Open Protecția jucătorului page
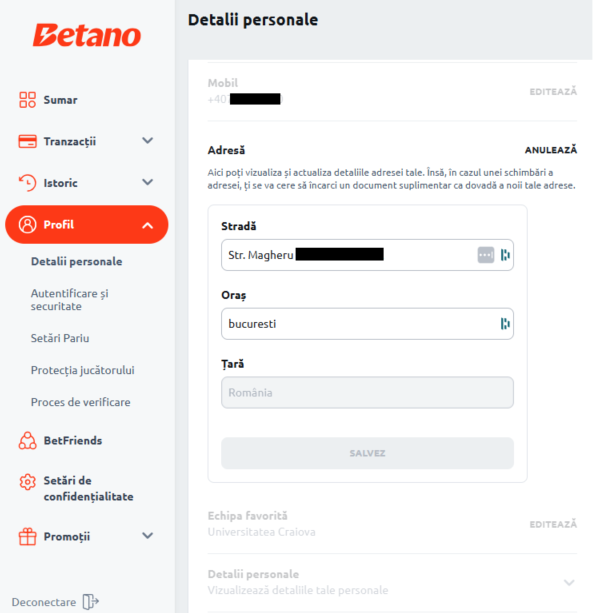The height and width of the screenshot is (613, 595). [x=82, y=370]
